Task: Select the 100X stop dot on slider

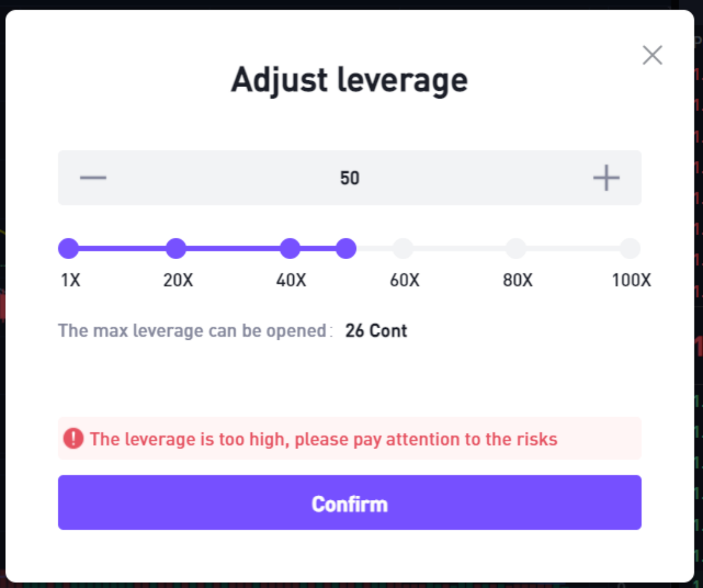Action: tap(630, 248)
